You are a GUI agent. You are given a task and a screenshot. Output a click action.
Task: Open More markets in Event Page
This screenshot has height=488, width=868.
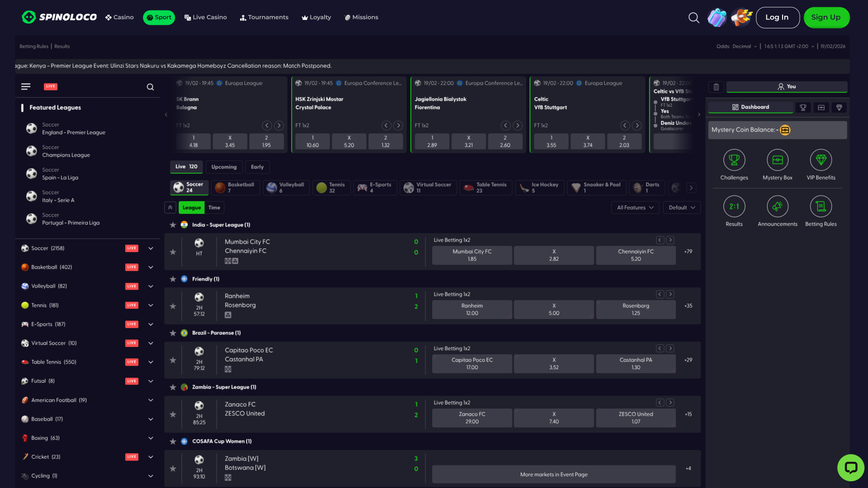point(553,474)
